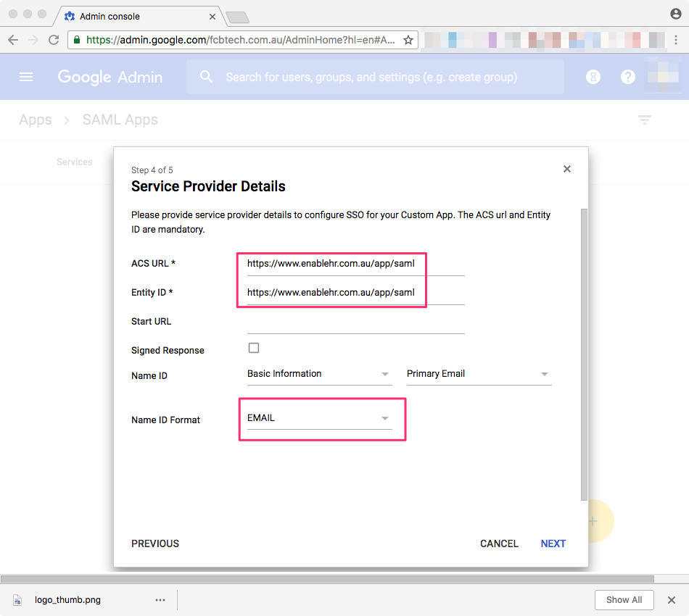Open Chrome's three-dot menu
This screenshot has width=689, height=616.
676,40
